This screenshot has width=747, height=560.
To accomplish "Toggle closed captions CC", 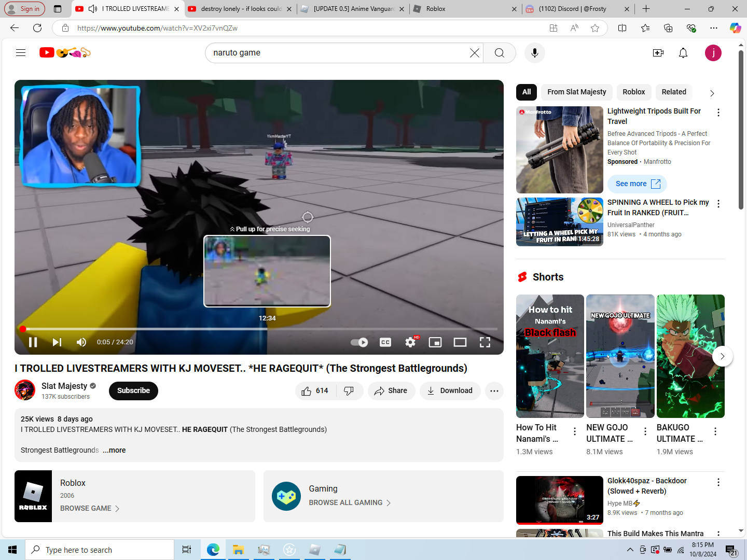I will coord(385,342).
